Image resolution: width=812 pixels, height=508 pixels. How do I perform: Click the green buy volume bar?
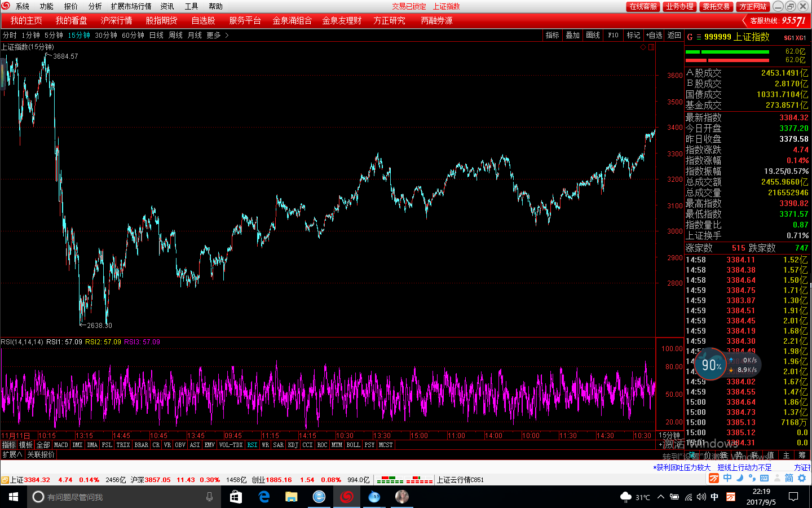727,51
